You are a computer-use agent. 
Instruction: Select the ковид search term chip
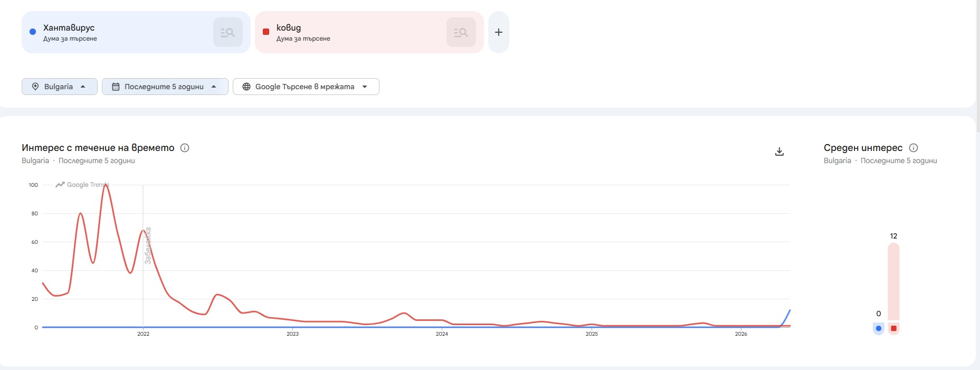[369, 32]
